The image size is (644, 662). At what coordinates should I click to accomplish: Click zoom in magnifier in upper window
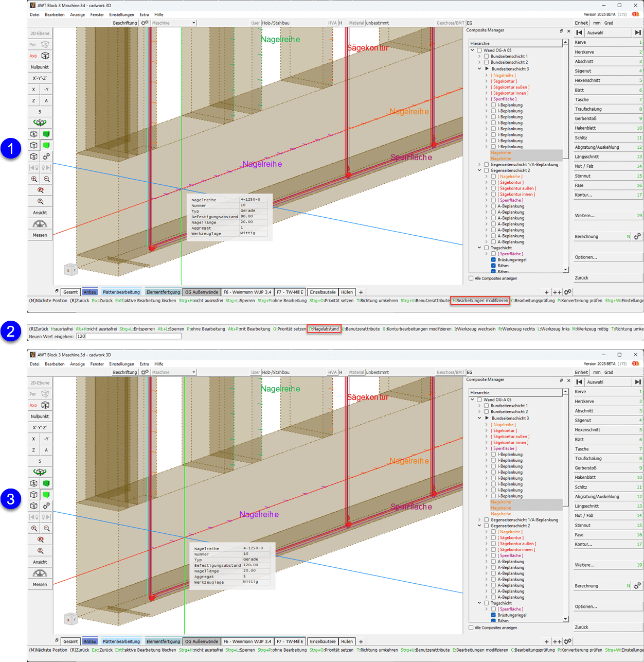click(34, 179)
